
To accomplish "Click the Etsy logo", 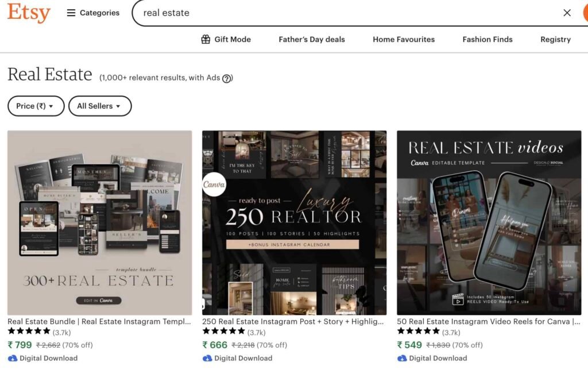I will 29,13.
